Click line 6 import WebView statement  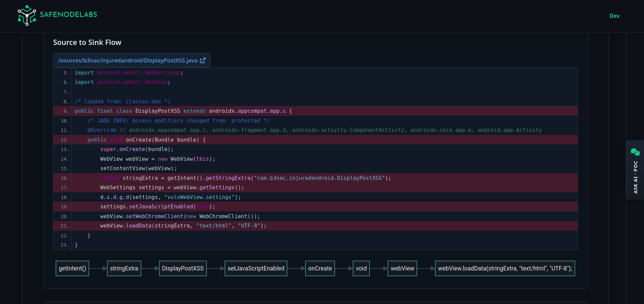pos(122,82)
